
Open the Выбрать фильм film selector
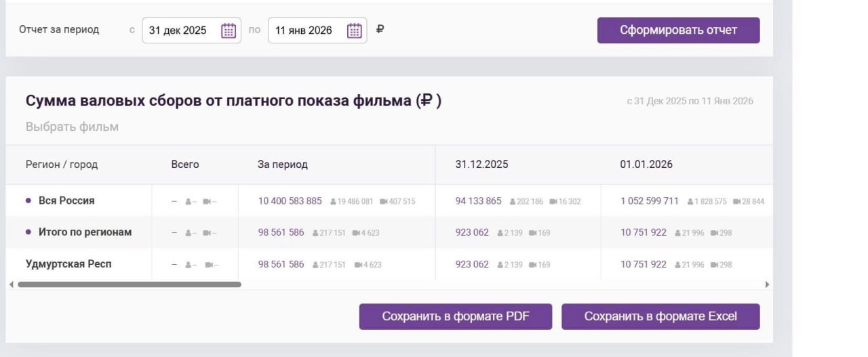pyautogui.click(x=72, y=127)
